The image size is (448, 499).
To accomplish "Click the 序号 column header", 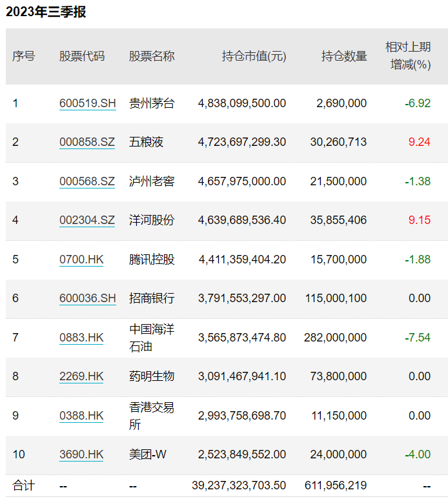I will (24, 56).
